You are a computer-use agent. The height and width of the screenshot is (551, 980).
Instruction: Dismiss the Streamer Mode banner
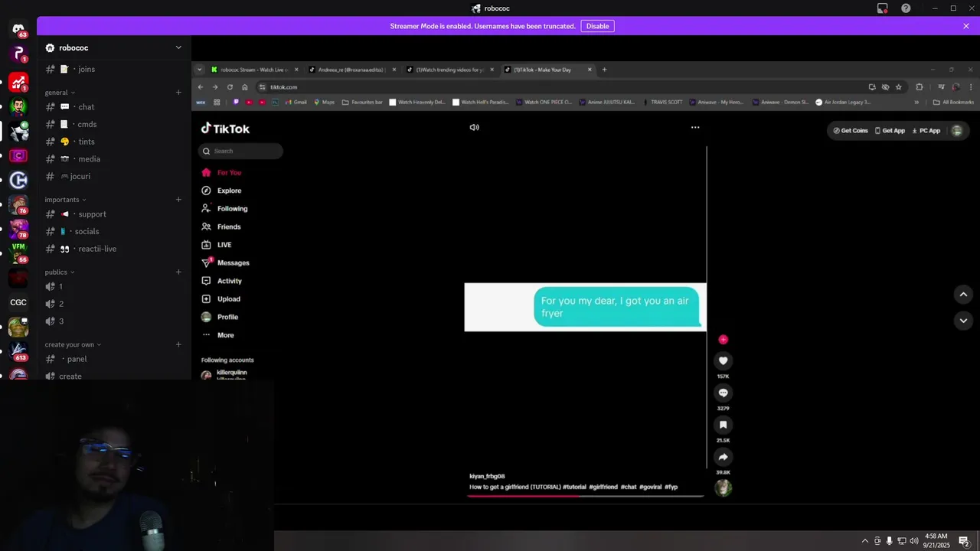pos(966,26)
